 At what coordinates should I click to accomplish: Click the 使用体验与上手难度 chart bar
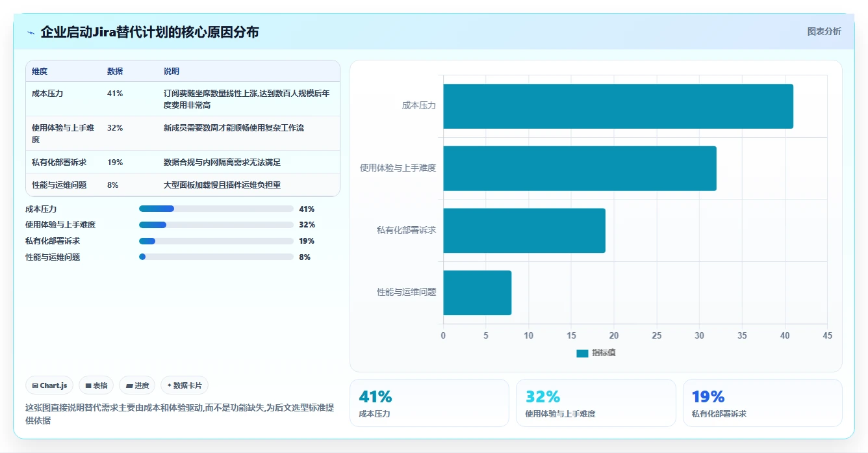click(580, 168)
